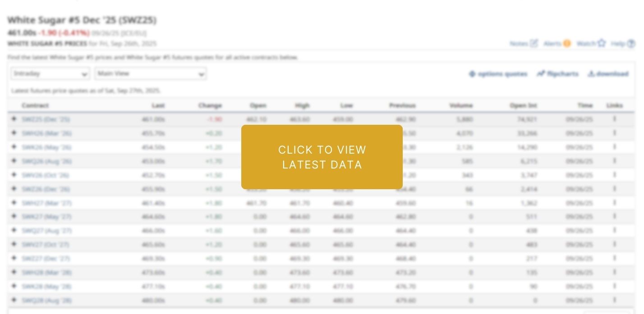Sort table by Volume column header
Image resolution: width=644 pixels, height=314 pixels.
tap(461, 105)
